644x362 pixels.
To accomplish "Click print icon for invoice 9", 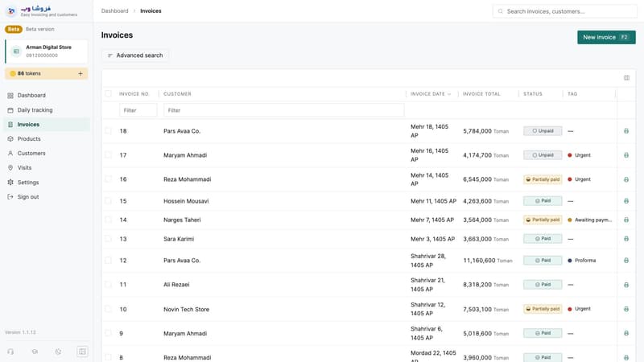I will coord(626,333).
